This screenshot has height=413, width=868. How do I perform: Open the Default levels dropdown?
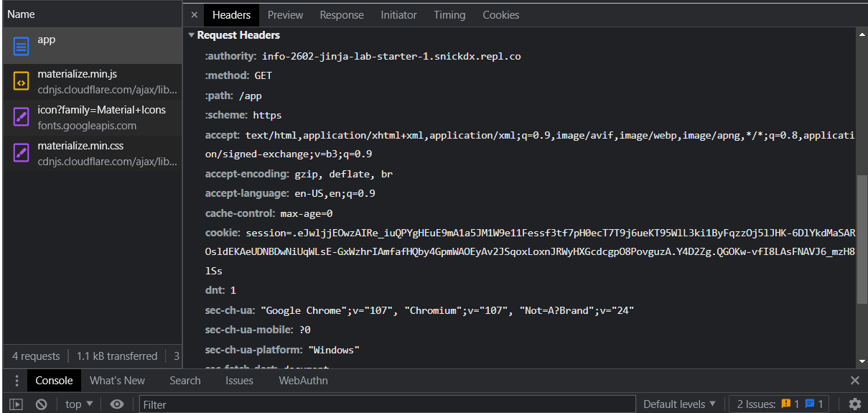tap(679, 404)
